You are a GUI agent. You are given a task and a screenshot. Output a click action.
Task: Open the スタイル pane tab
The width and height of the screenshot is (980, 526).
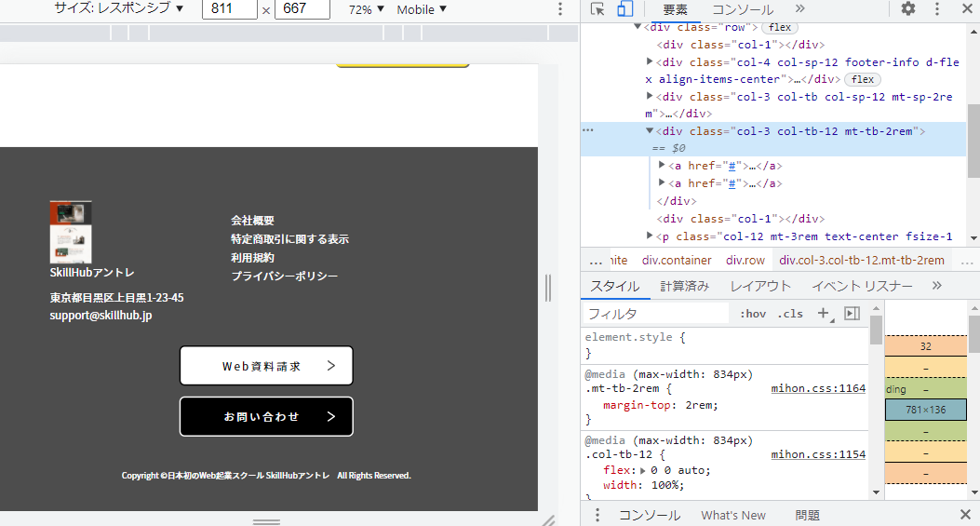[614, 286]
